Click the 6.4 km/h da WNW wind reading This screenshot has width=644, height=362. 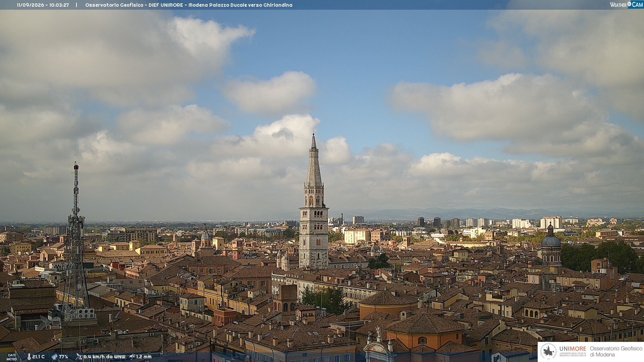click(x=104, y=357)
